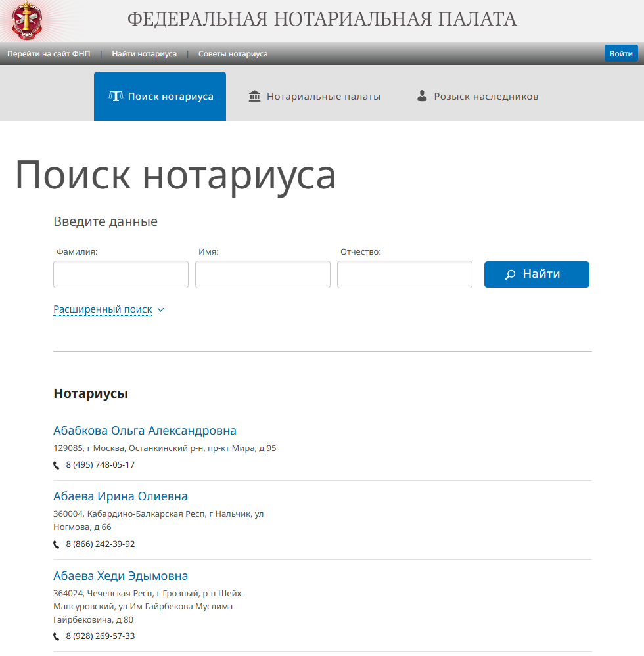Open the Расширенный поиск advanced search link
The width and height of the screenshot is (644, 656).
(x=103, y=309)
